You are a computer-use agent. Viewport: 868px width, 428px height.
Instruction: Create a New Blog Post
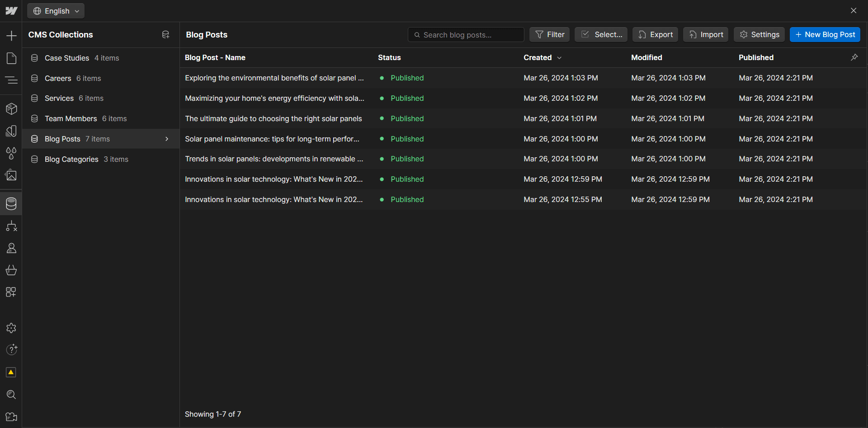pyautogui.click(x=825, y=35)
